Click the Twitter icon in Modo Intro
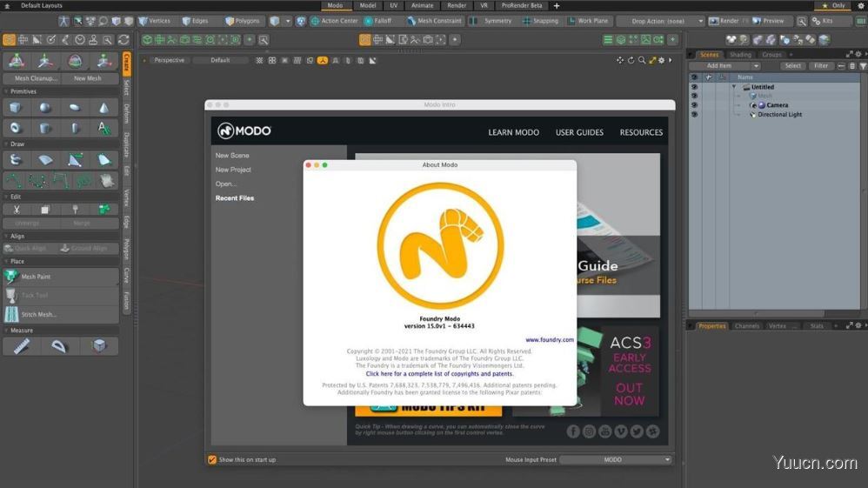 (x=637, y=431)
